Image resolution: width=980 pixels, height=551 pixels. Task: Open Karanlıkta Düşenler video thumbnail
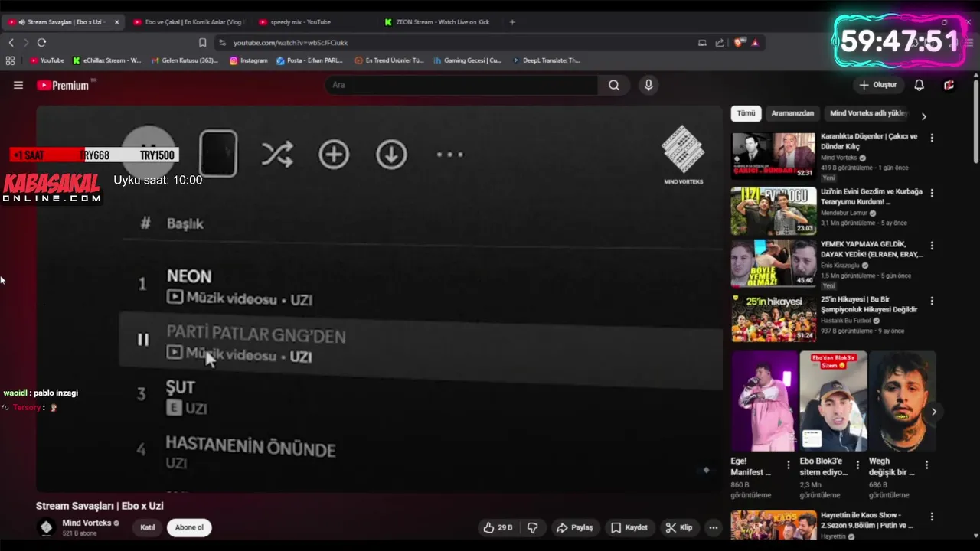[x=773, y=155]
